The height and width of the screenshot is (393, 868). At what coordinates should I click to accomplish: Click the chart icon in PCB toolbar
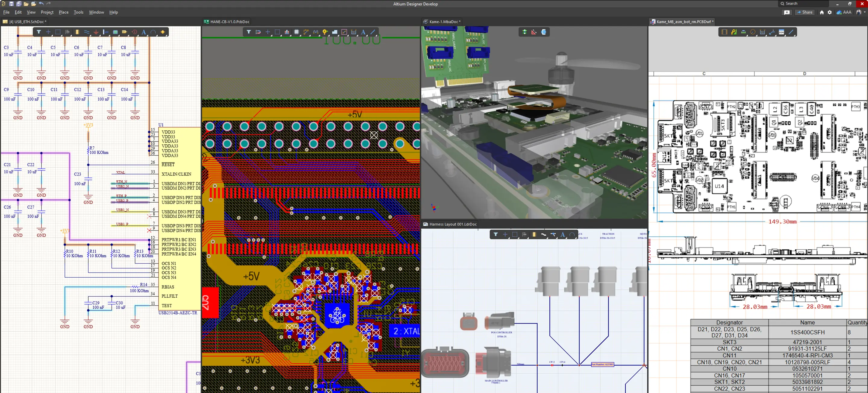(x=287, y=32)
